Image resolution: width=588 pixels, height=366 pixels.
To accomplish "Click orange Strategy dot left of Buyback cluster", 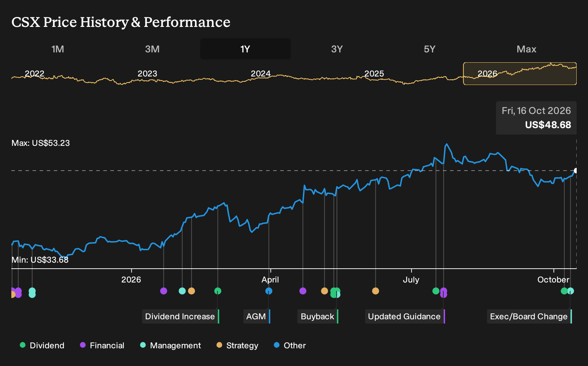I will click(324, 291).
